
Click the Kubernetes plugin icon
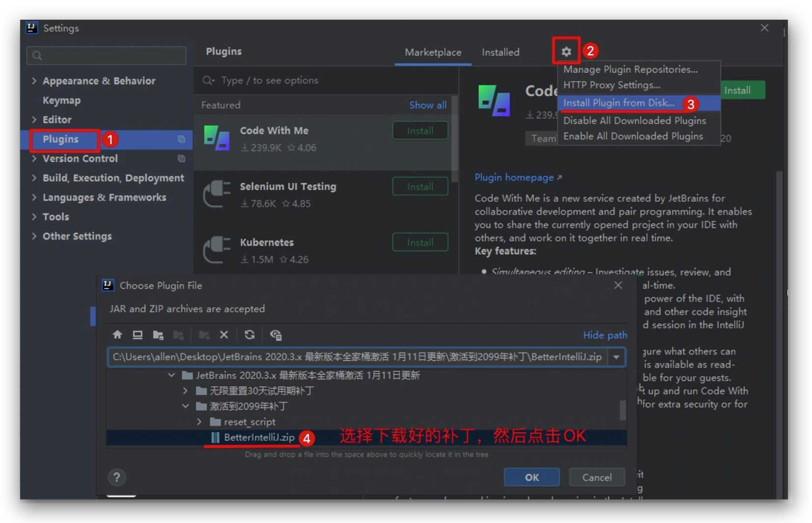tap(217, 250)
